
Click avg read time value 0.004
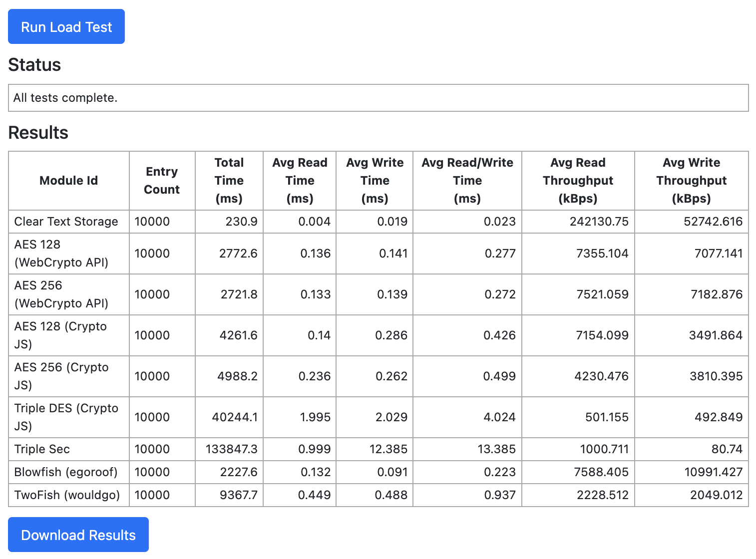pos(315,222)
